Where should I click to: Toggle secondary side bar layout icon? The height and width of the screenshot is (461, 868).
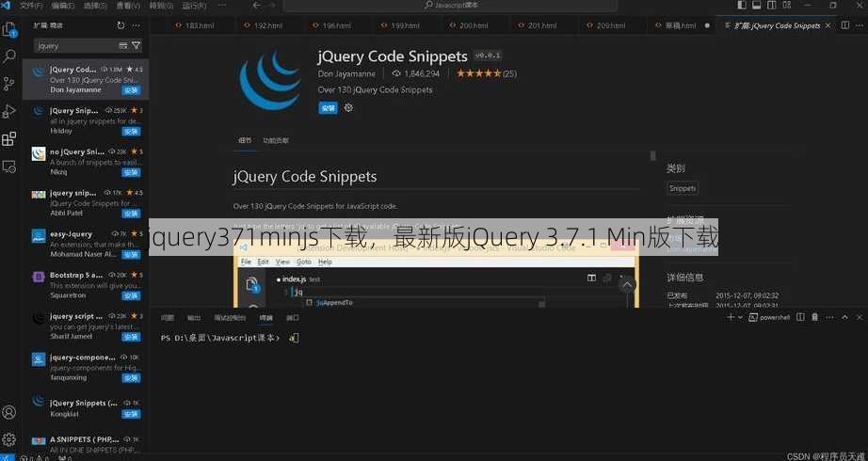771,5
